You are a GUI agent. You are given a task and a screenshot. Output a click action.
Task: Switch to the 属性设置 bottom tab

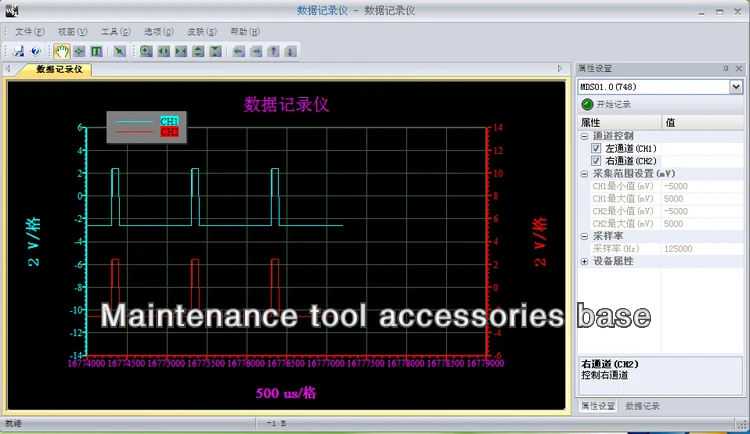click(x=597, y=406)
